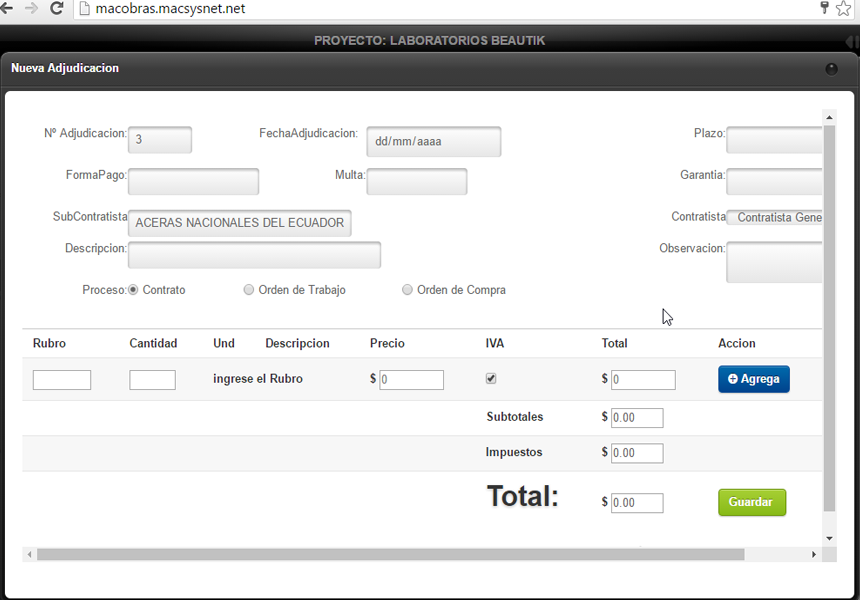Select Orden de Compra as the process
The image size is (860, 600).
407,290
